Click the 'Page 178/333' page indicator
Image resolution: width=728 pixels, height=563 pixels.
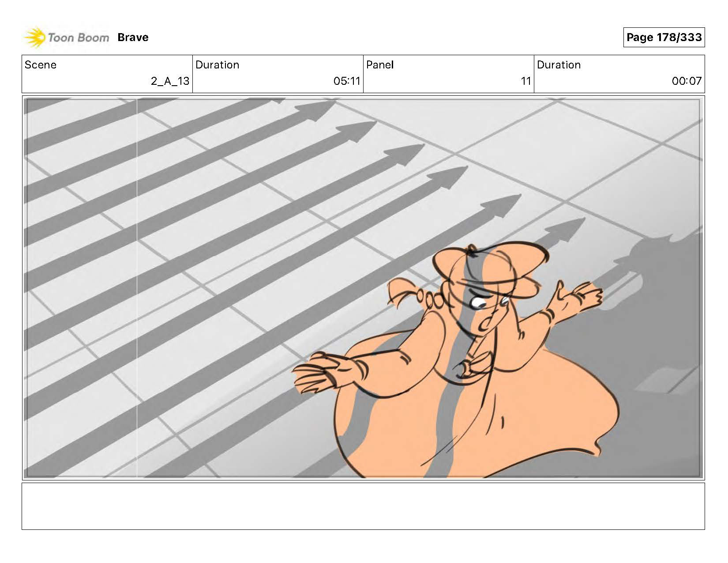(x=664, y=37)
